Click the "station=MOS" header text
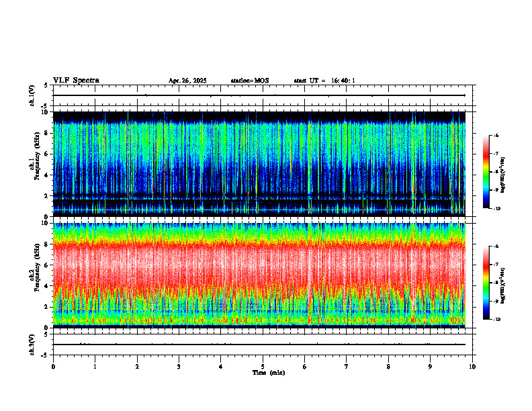Screen dimensions: 532x411 tap(250, 81)
